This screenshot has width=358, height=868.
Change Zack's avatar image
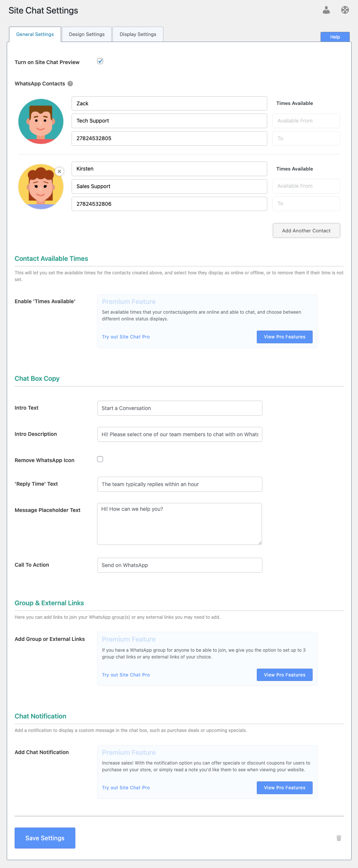[41, 121]
